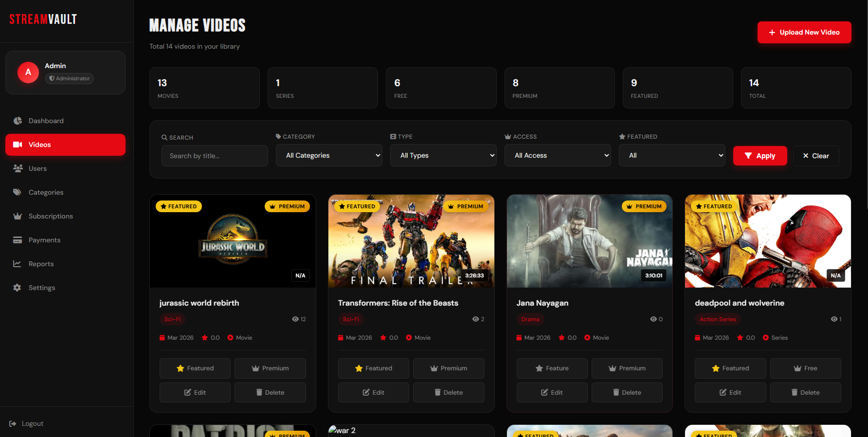The image size is (868, 437).
Task: Click the Subscriptions crown icon
Action: [18, 216]
